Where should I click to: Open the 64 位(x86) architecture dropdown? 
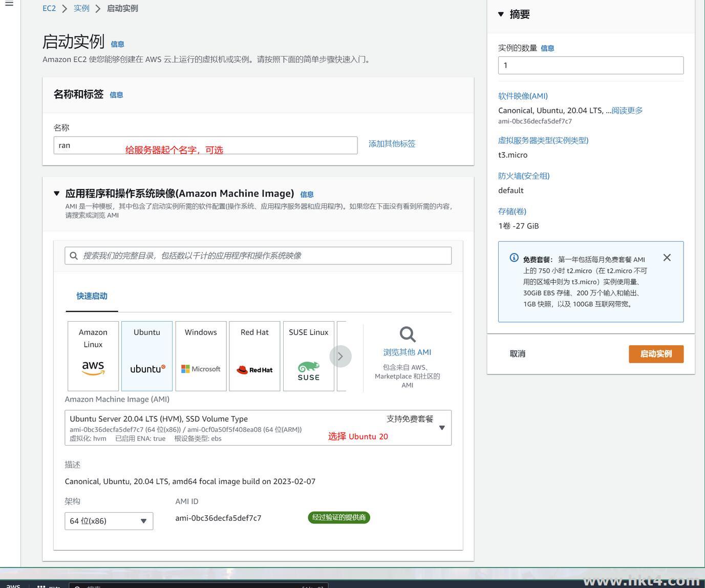[109, 521]
